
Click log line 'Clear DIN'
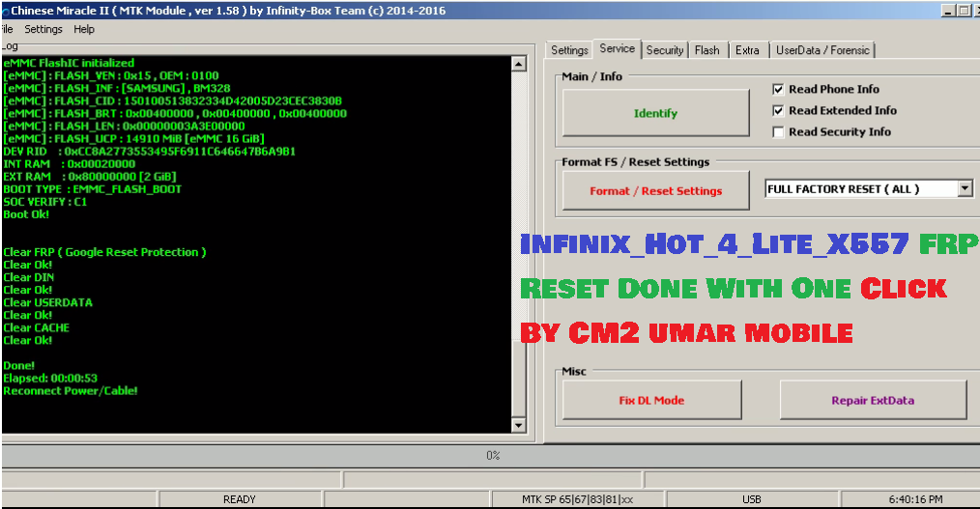(x=28, y=277)
